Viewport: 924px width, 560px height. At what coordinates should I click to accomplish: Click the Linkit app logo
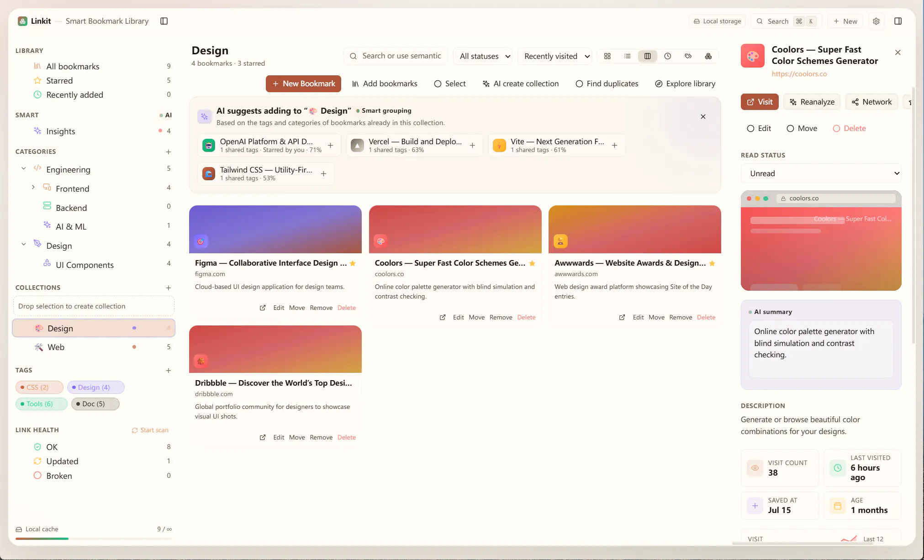[22, 21]
